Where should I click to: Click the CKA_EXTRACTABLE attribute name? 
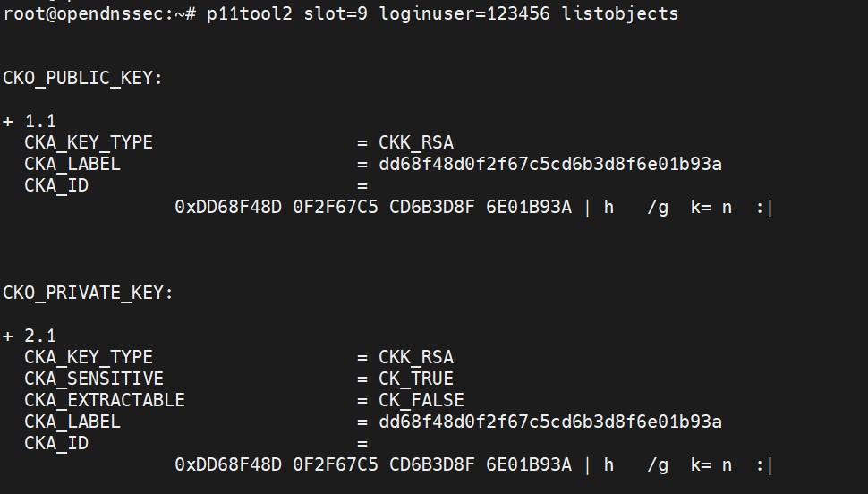point(105,400)
